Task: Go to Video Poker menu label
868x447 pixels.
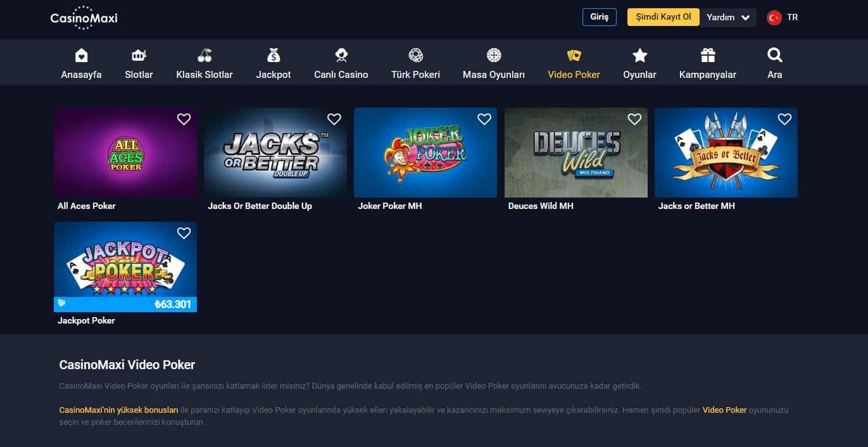Action: pyautogui.click(x=574, y=75)
